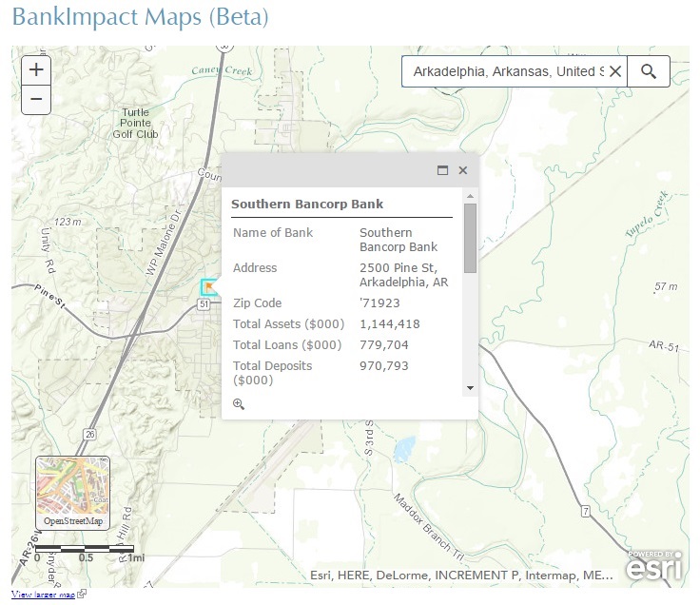Zoom in the map with plus button
This screenshot has height=605, width=700.
coord(36,69)
